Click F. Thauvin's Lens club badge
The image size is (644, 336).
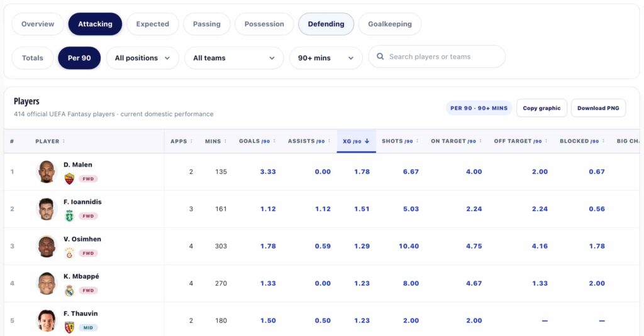(69, 327)
